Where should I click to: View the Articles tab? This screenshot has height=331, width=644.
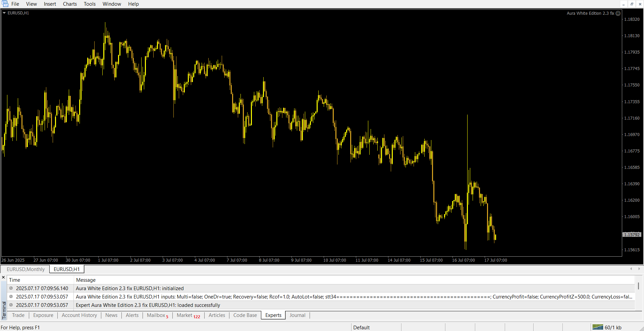click(217, 315)
